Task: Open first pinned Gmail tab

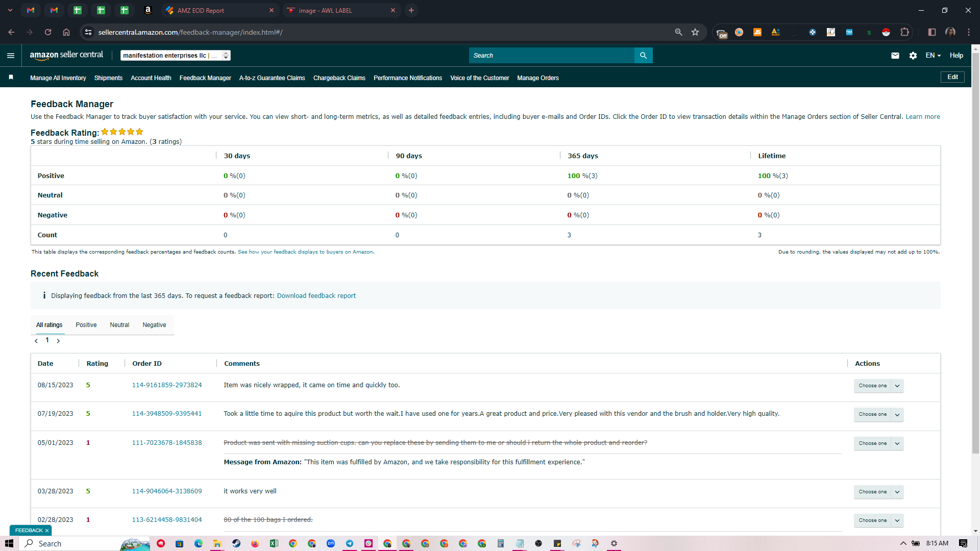Action: 31,10
